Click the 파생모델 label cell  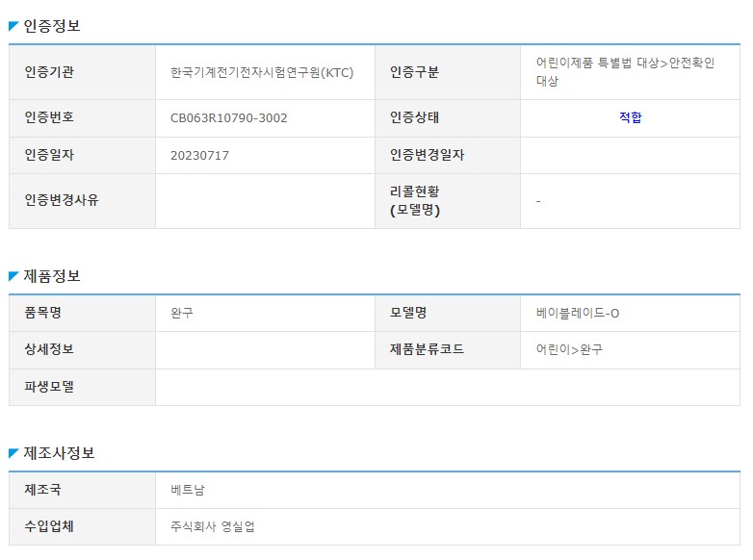click(82, 387)
